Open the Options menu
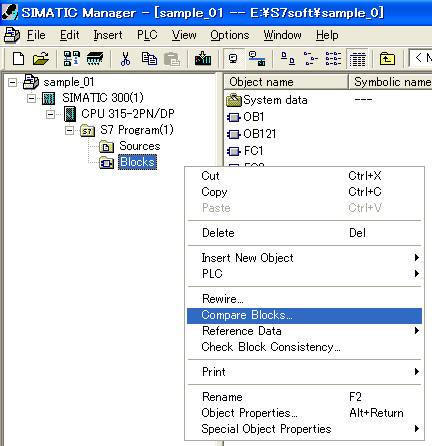 [230, 35]
